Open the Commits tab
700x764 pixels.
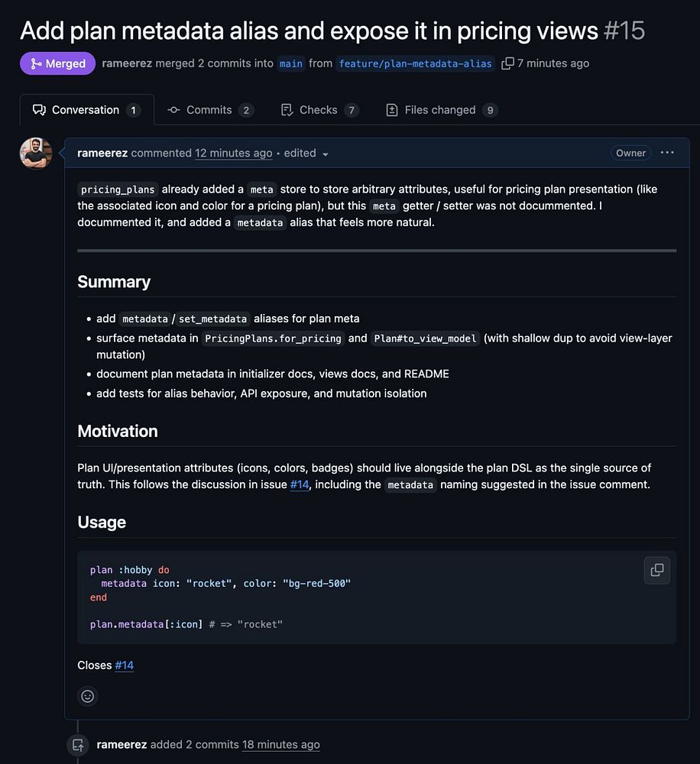(x=209, y=110)
